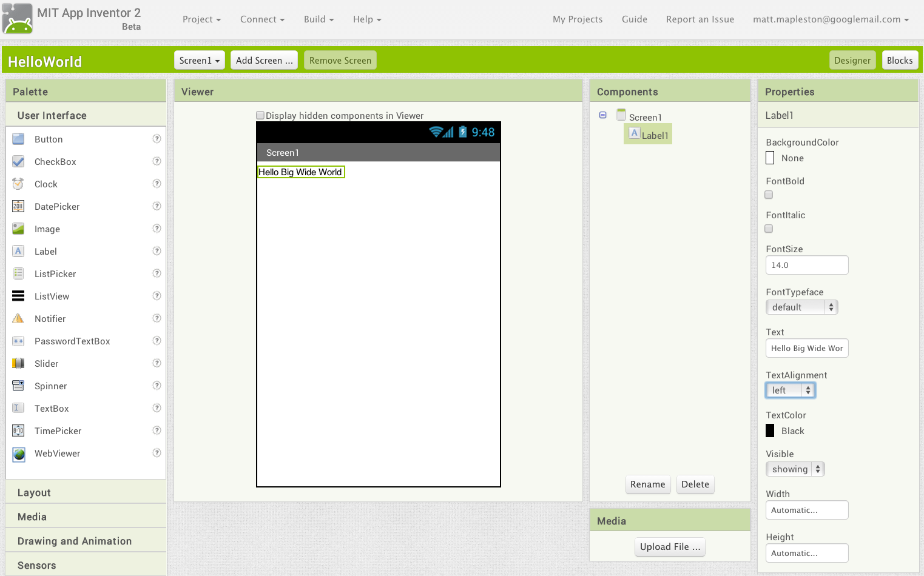Image resolution: width=924 pixels, height=576 pixels.
Task: Open help for the DatePicker component
Action: coord(157,206)
